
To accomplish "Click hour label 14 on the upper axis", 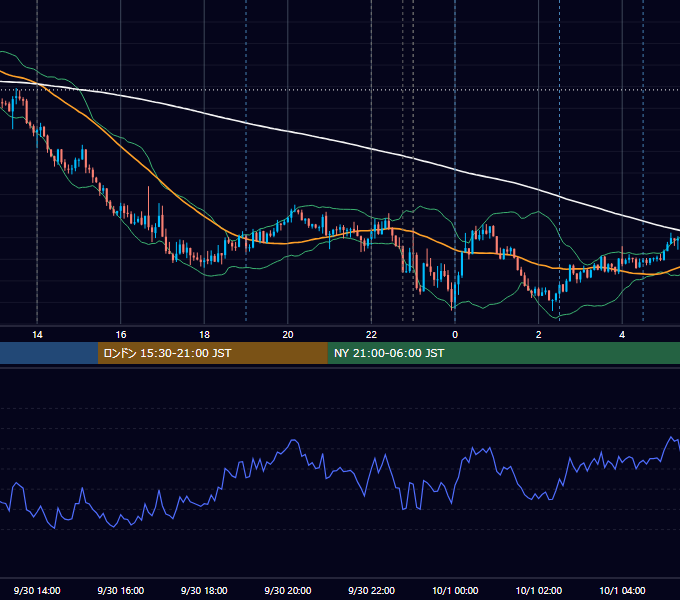I will (37, 335).
